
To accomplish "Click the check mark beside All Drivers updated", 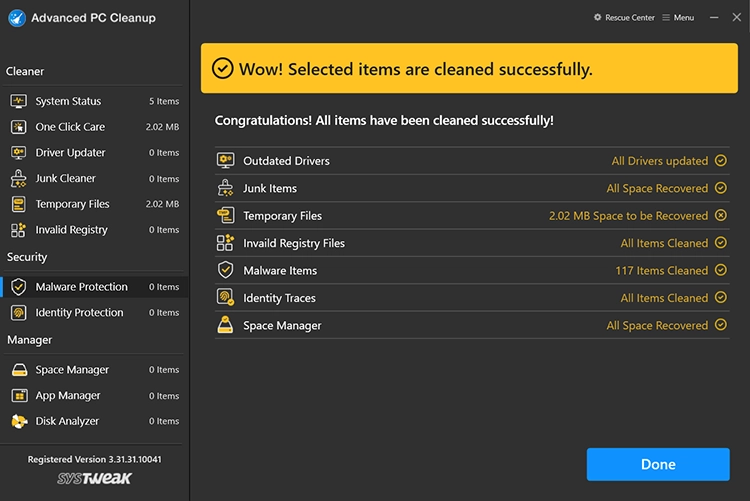I will click(x=720, y=161).
